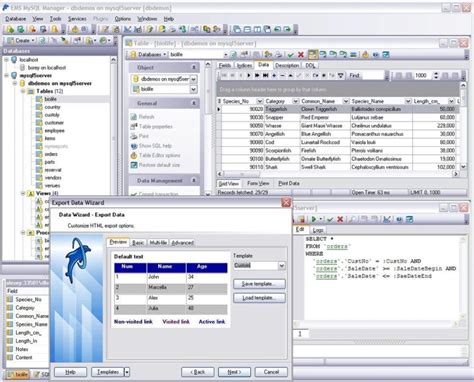Open biolife table combo in Object panel
Viewport: 474px width, 382px height.
[193, 89]
